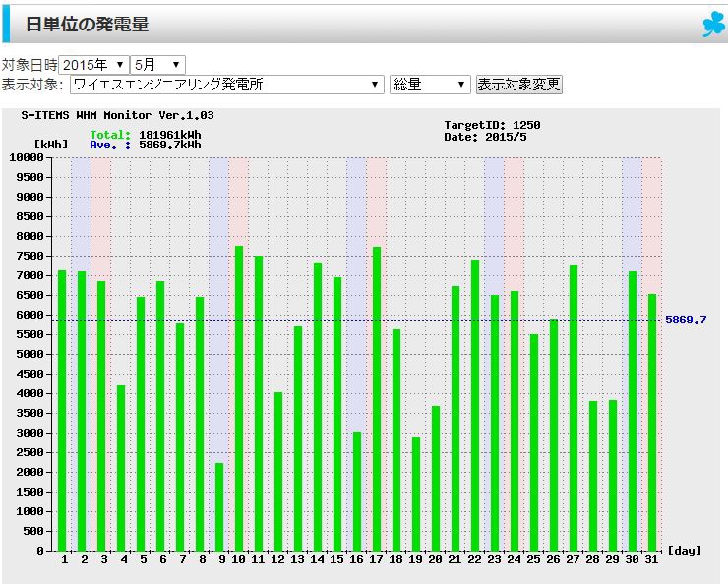This screenshot has width=728, height=584.
Task: Click the green bar for day 16
Action: pos(357,492)
